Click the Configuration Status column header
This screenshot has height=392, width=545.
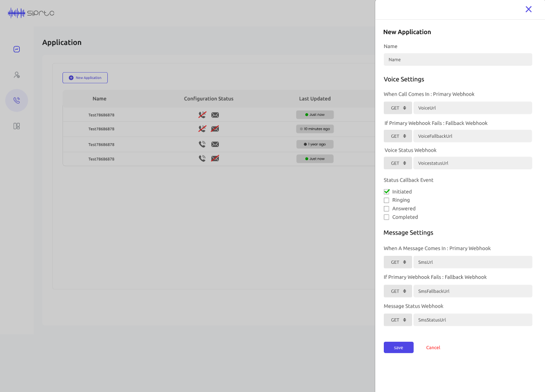[208, 98]
